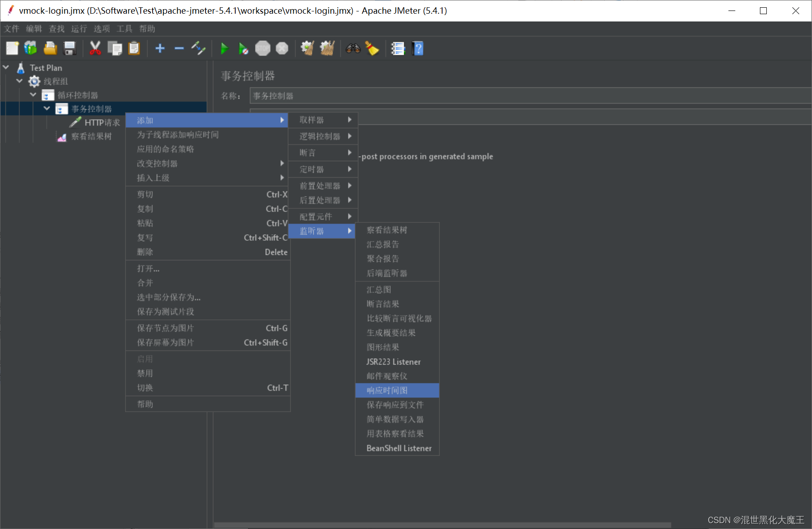This screenshot has height=529, width=812.
Task: Click 帮助 in context menu
Action: point(208,404)
